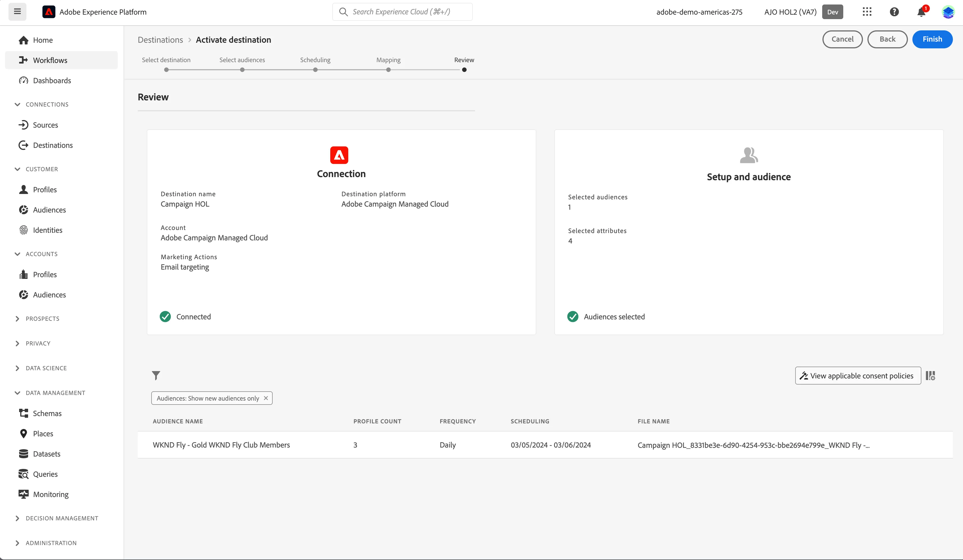Open the user profile avatar

tap(948, 12)
